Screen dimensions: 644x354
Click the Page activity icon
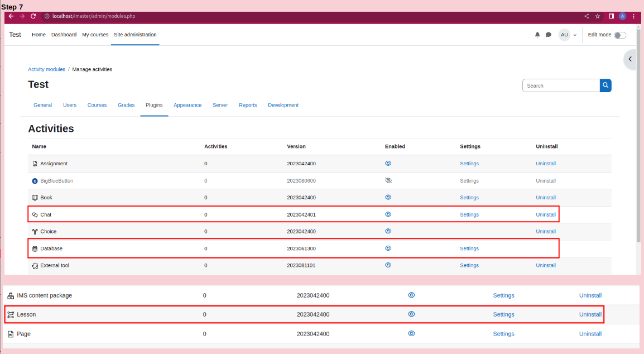pyautogui.click(x=11, y=334)
